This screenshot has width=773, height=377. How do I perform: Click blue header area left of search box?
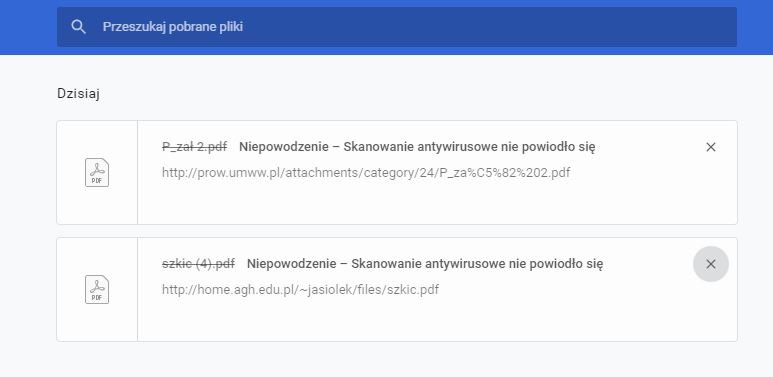[x=28, y=27]
